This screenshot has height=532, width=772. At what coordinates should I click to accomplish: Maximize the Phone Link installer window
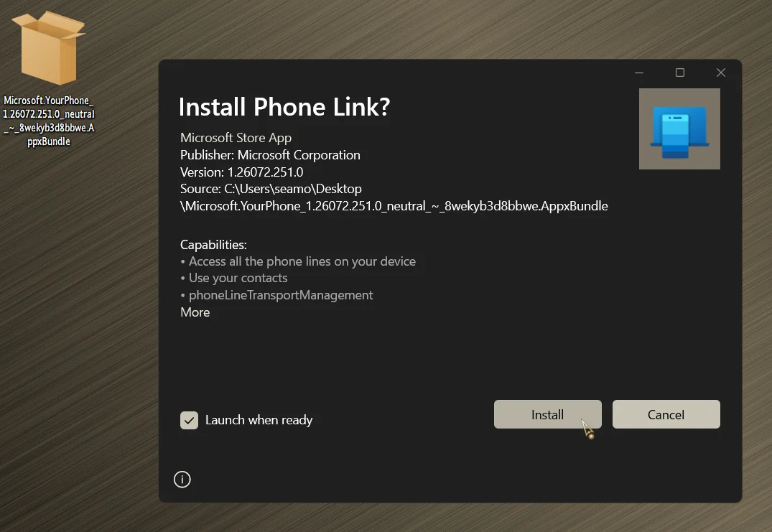tap(680, 73)
